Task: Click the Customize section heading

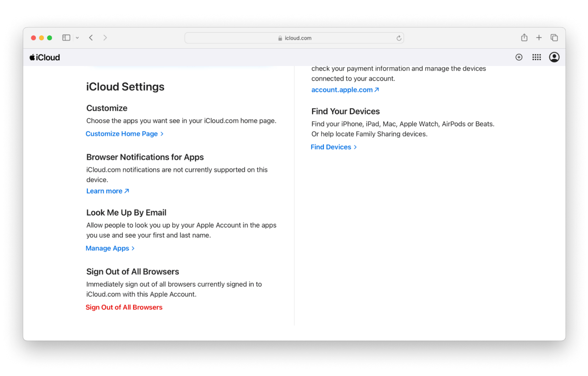Action: click(x=107, y=108)
